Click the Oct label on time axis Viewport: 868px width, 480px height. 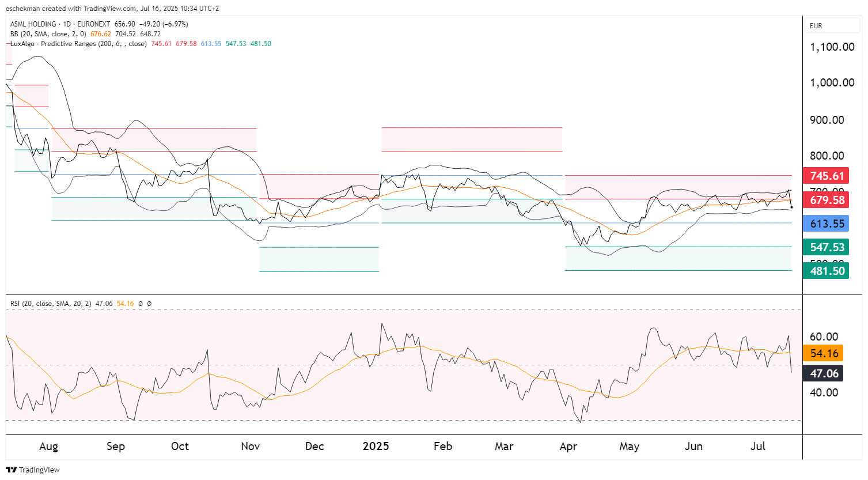coord(180,447)
